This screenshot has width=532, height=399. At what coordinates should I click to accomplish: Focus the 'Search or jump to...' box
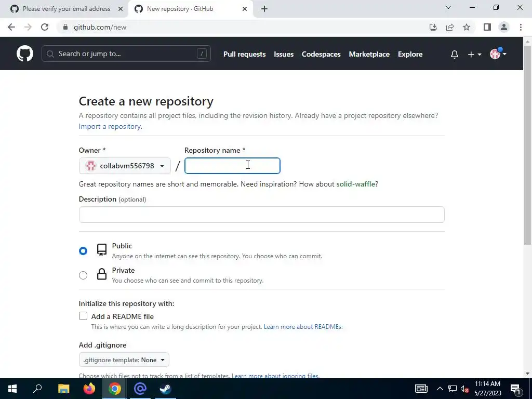coord(126,54)
